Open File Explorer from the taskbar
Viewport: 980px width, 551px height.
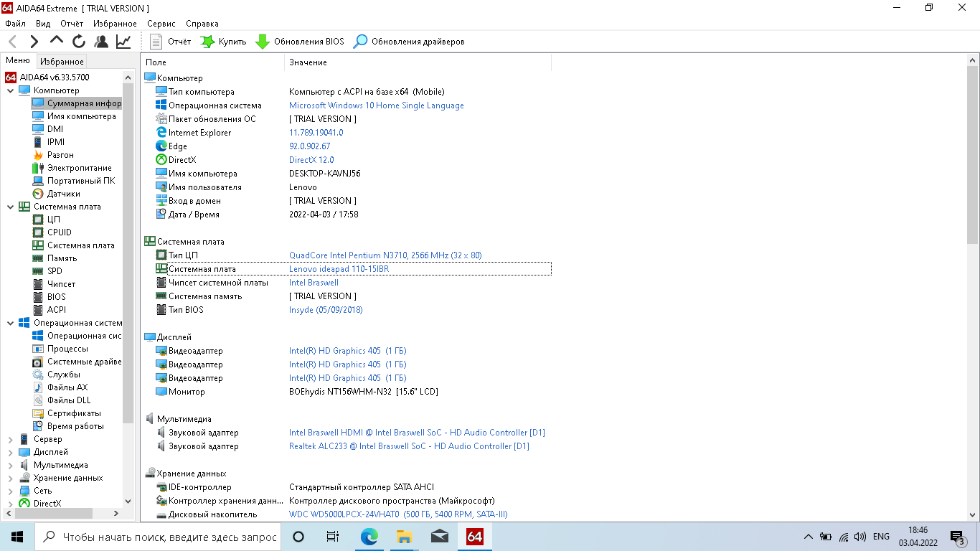[x=404, y=537]
